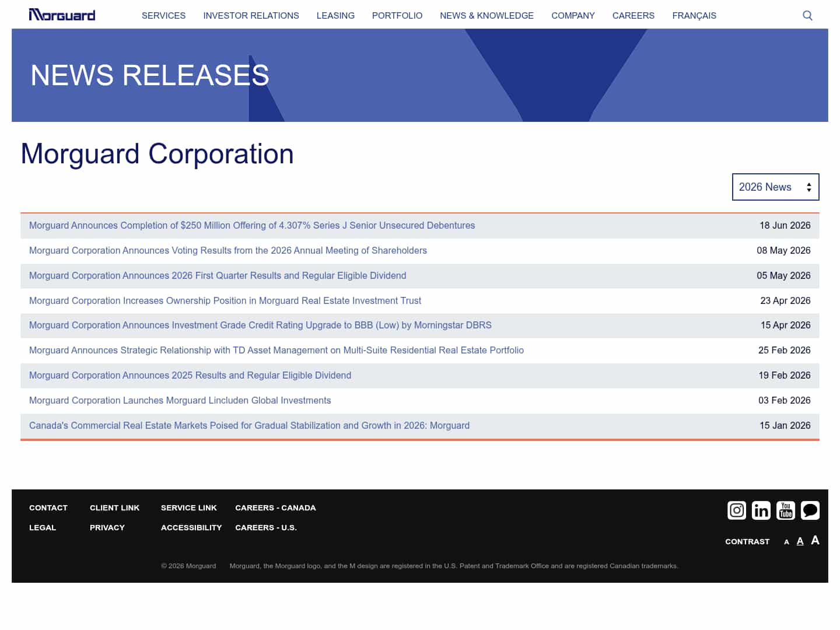The width and height of the screenshot is (840, 630).
Task: Open the Portfolio menu
Action: pyautogui.click(x=397, y=16)
